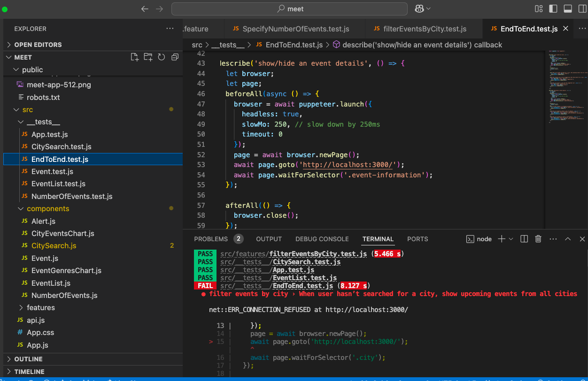588x381 pixels.
Task: Select EndToEnd.test.js in explorer
Action: pyautogui.click(x=93, y=159)
